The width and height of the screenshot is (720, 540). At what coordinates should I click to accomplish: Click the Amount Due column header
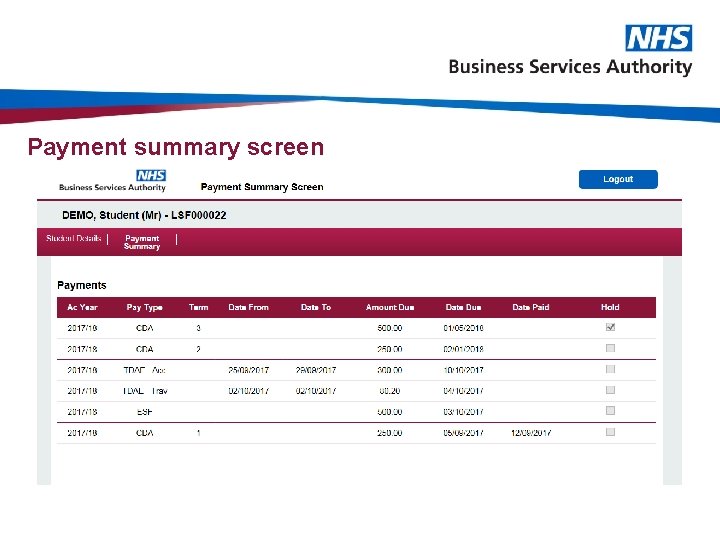[390, 307]
